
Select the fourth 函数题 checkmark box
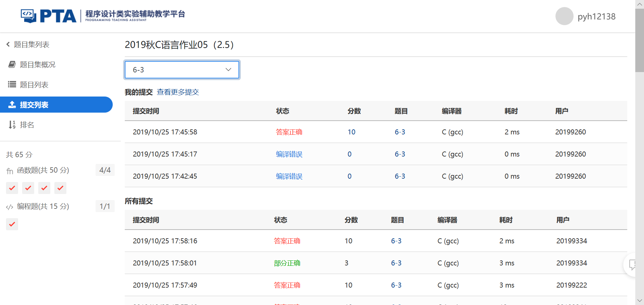pos(60,188)
